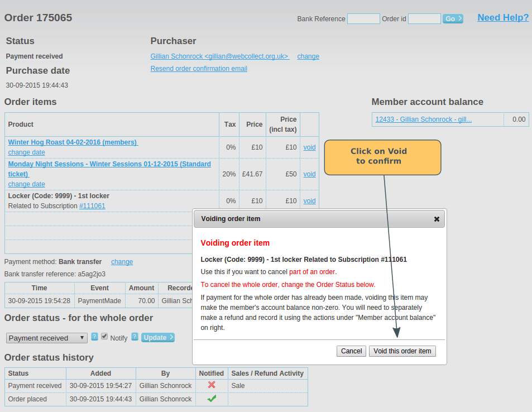Open subscription #111061 link

point(92,206)
